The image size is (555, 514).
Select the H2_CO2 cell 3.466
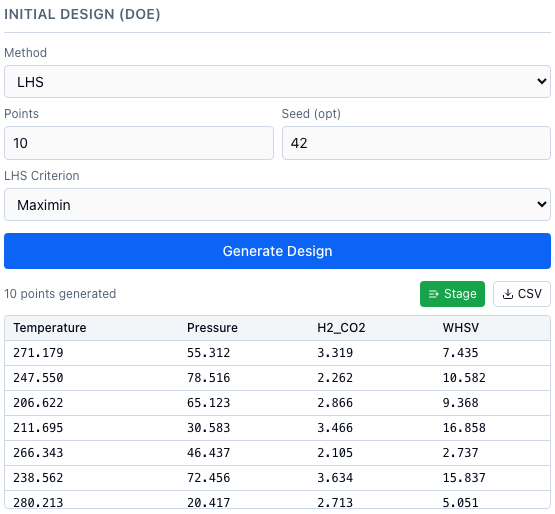pyautogui.click(x=335, y=428)
